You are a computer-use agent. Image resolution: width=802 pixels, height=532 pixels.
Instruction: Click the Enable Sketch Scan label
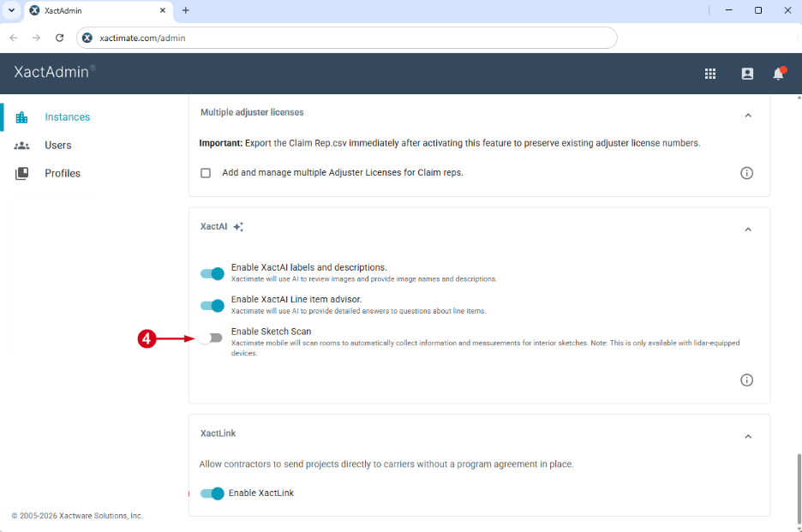(271, 332)
